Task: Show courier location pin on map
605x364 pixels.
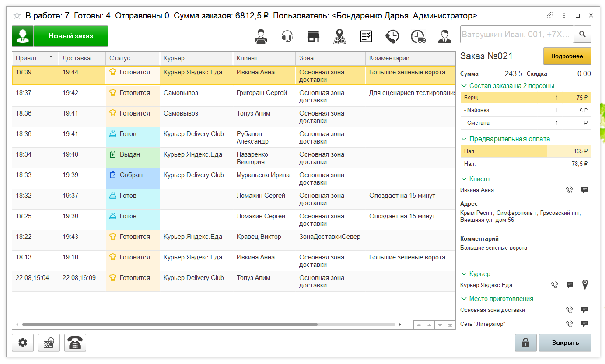Action: [585, 285]
